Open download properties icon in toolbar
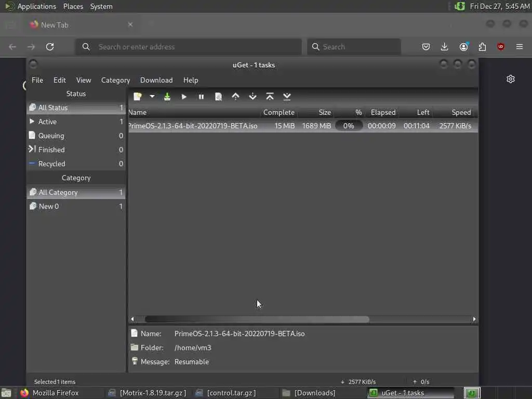The image size is (532, 399). click(219, 97)
